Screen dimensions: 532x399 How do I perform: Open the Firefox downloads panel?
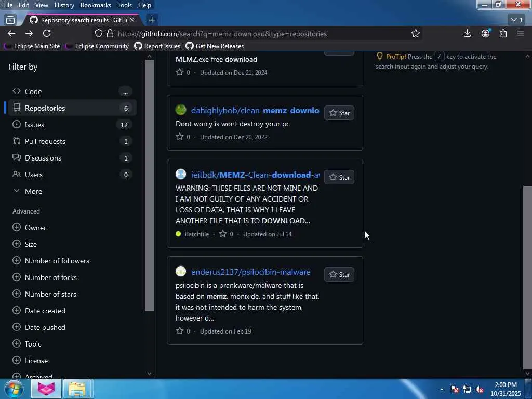pos(467,33)
